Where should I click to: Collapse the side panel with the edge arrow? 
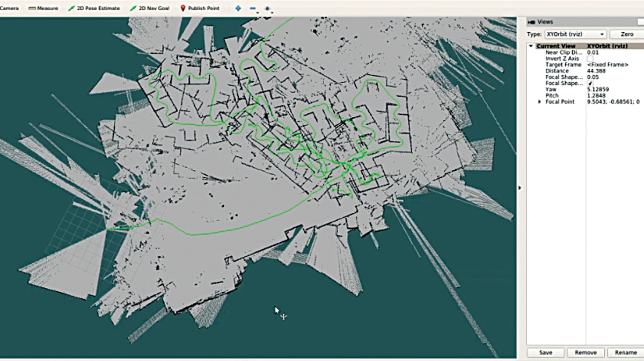tap(520, 187)
